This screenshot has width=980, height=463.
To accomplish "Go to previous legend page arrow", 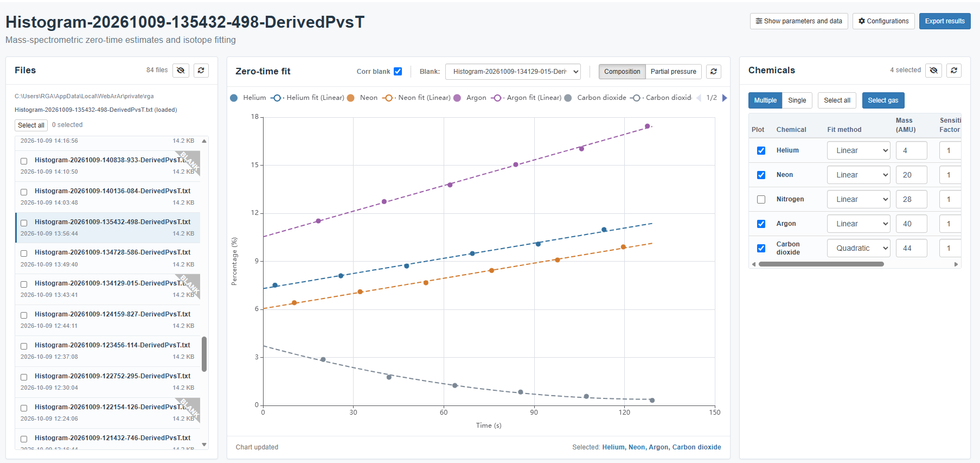I will (699, 98).
